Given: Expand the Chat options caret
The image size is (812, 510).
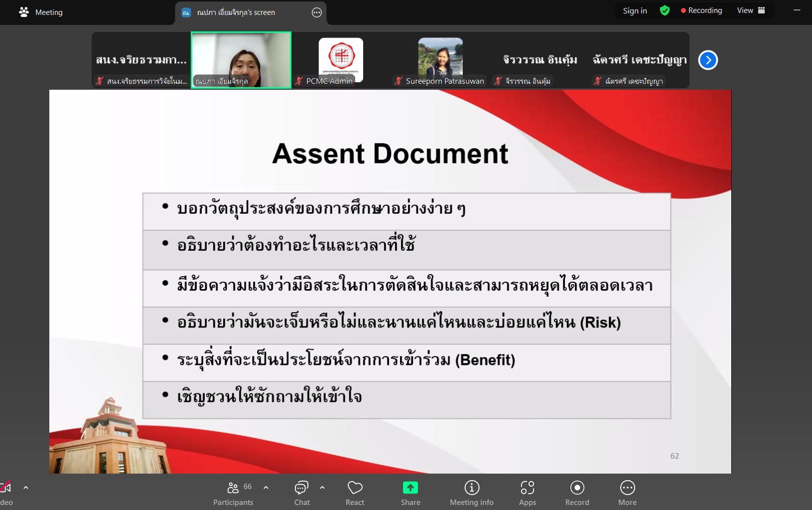Looking at the screenshot, I should (322, 488).
